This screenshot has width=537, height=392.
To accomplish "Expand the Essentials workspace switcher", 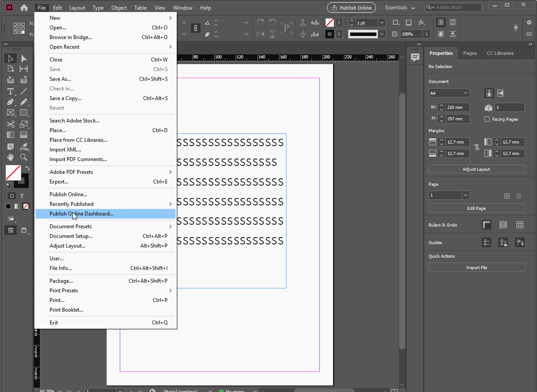I will point(400,7).
